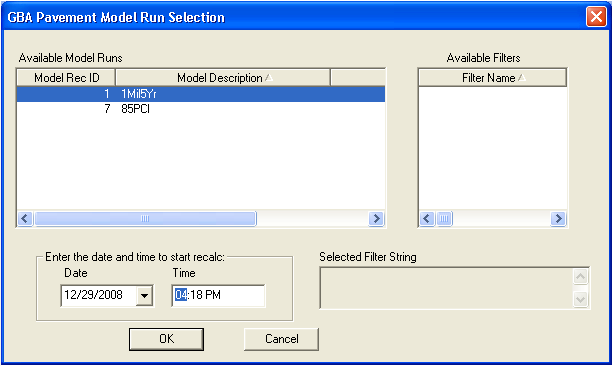Viewport: 613px width, 366px height.
Task: Click the Available Filters horizontal scrollbar thumb
Action: coord(444,218)
